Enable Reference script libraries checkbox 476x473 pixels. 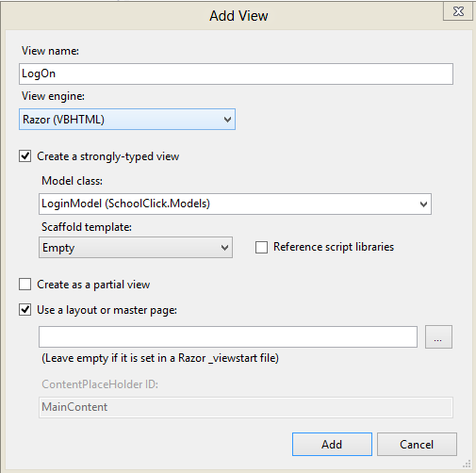click(x=261, y=247)
